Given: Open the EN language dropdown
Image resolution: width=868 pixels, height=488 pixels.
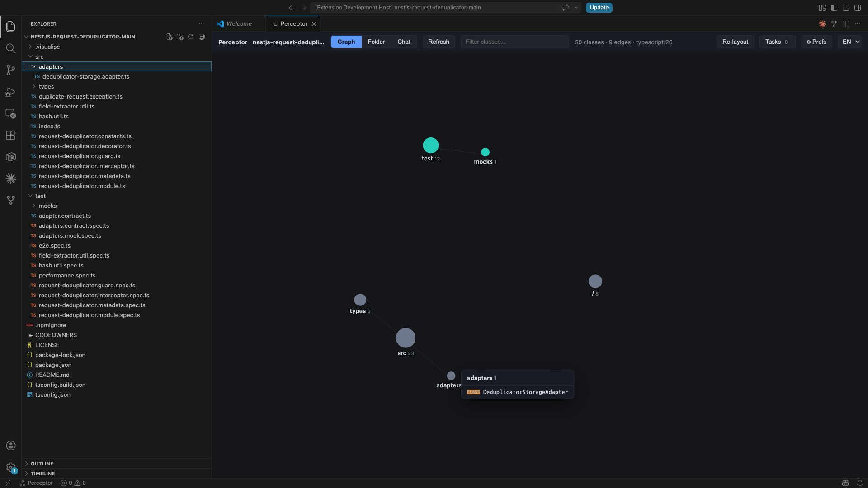Looking at the screenshot, I should click(x=849, y=42).
